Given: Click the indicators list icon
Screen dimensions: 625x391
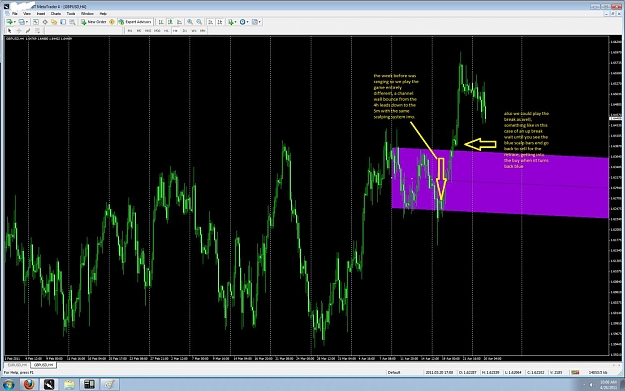Looking at the screenshot, I should 230,22.
